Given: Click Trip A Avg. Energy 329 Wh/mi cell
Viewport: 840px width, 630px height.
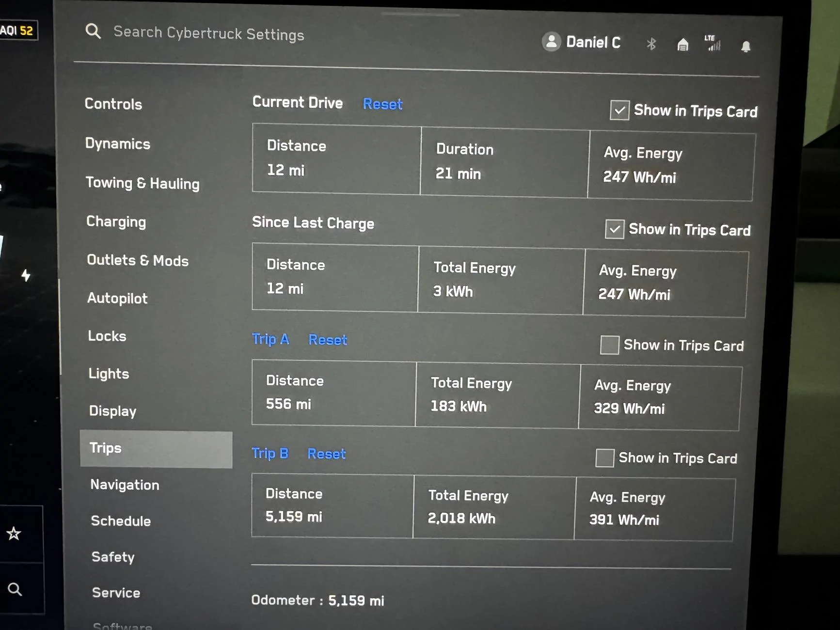Looking at the screenshot, I should point(660,398).
